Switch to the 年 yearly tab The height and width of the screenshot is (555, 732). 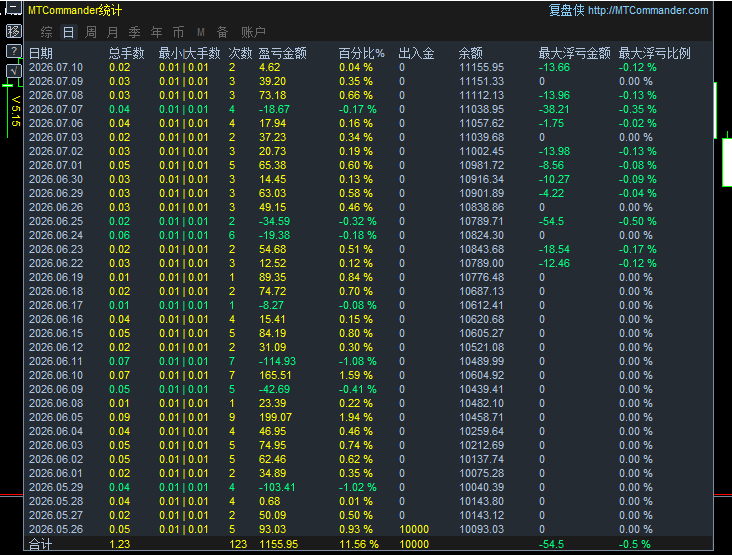point(156,32)
